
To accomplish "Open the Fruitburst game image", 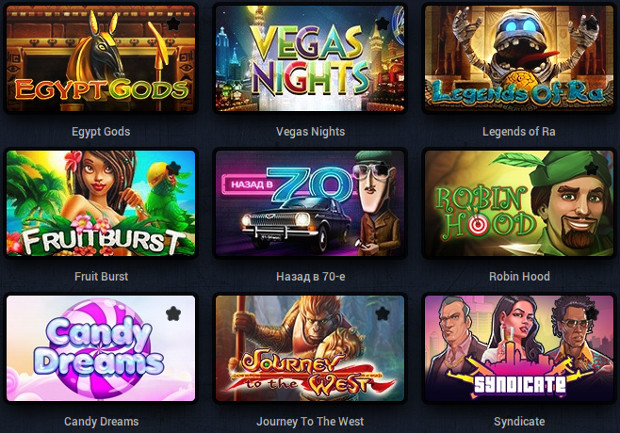I will (101, 203).
